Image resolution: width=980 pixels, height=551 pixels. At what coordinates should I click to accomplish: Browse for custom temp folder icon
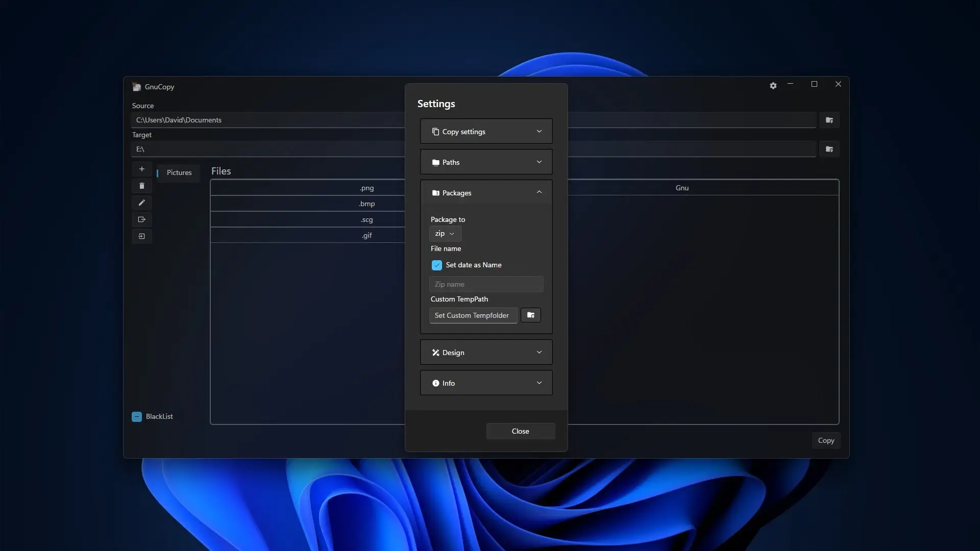pyautogui.click(x=531, y=315)
